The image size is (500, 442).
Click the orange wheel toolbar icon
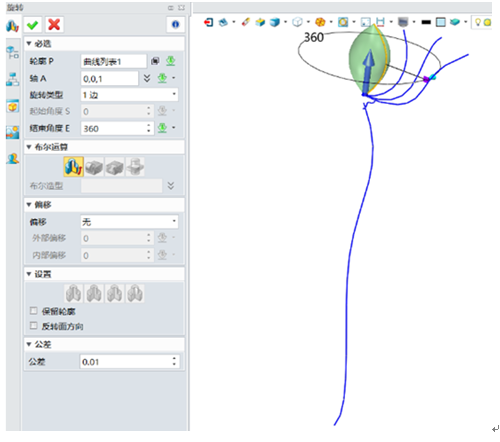pyautogui.click(x=320, y=22)
